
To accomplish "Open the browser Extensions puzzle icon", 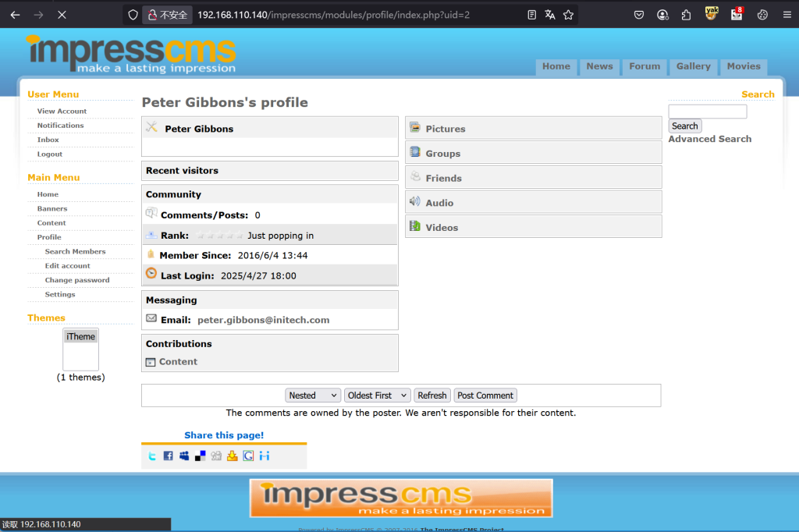I will click(686, 15).
